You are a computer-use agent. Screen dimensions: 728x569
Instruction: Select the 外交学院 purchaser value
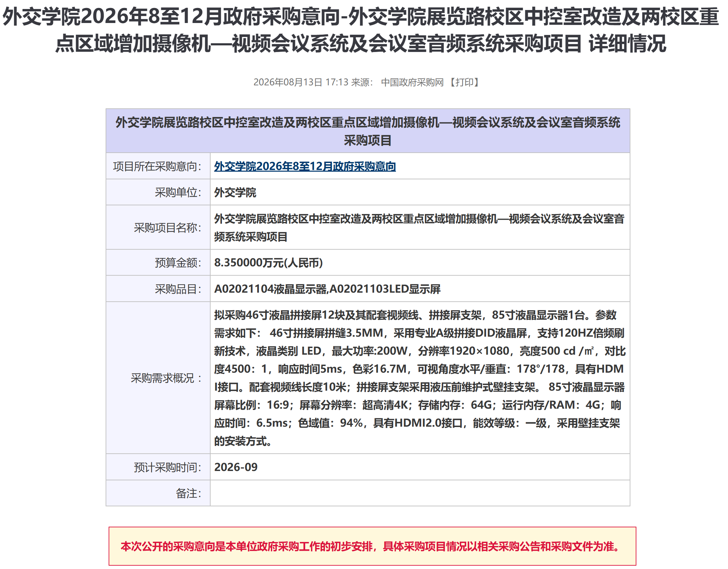[235, 192]
